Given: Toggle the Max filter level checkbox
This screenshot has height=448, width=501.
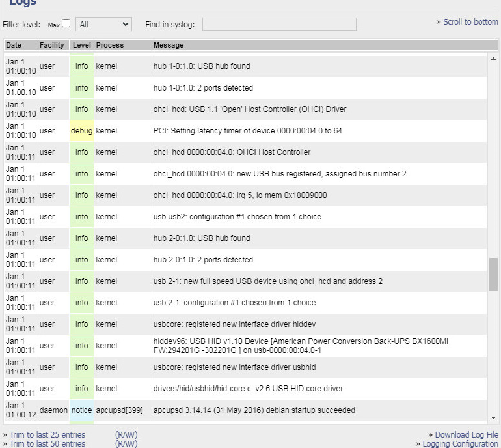Looking at the screenshot, I should (66, 23).
